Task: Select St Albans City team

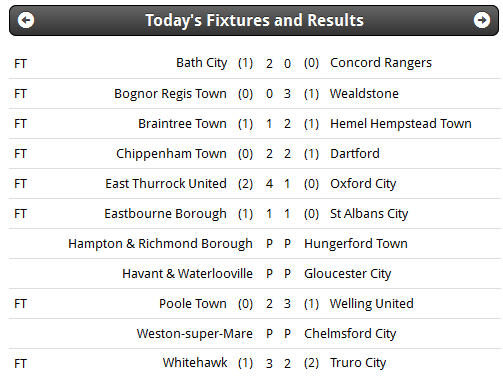Action: pos(369,214)
